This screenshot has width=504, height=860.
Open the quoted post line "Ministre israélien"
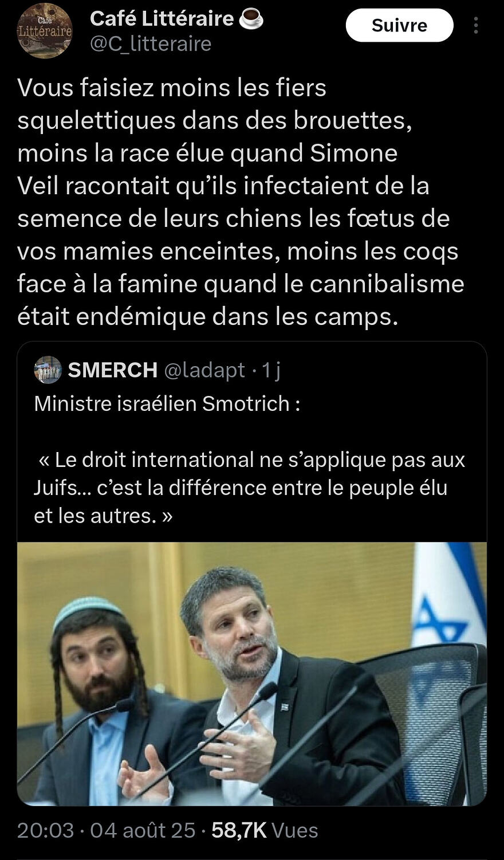pyautogui.click(x=167, y=404)
